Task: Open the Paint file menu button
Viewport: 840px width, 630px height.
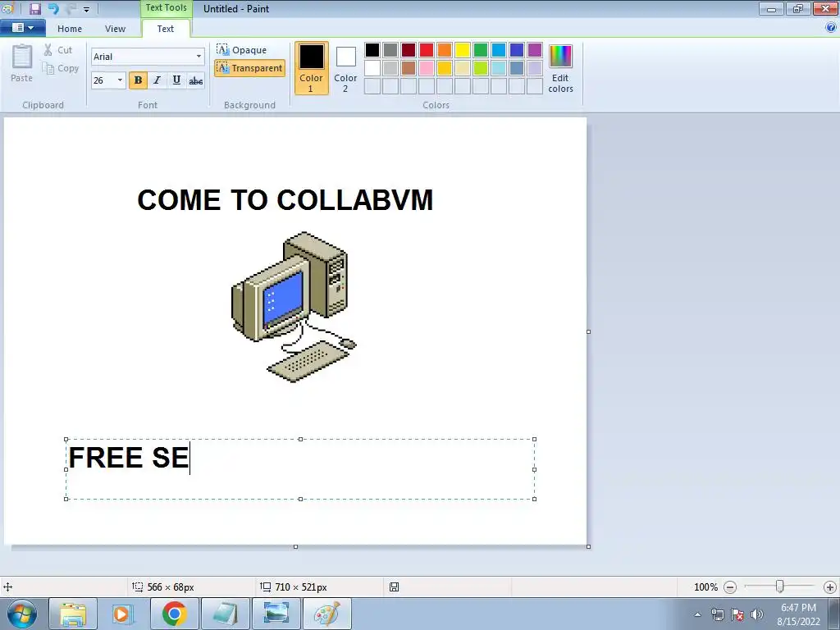Action: point(22,28)
